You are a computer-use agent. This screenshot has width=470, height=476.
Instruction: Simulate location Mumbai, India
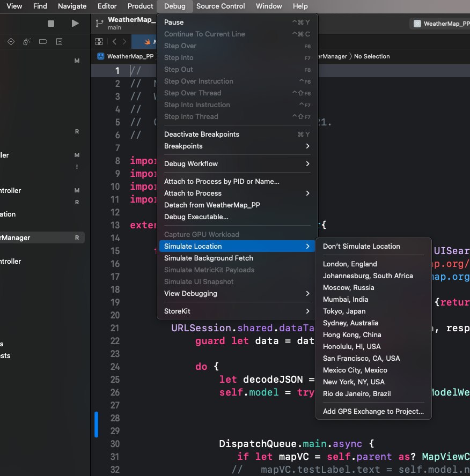[x=373, y=299]
